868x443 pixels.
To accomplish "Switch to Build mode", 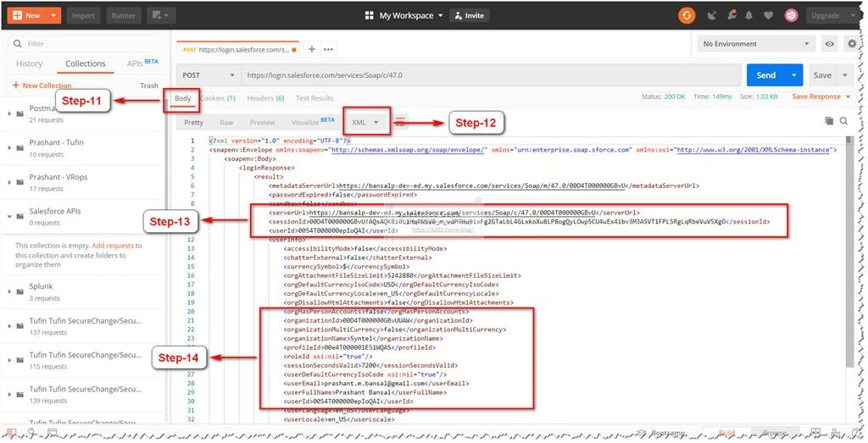I will pos(726,433).
